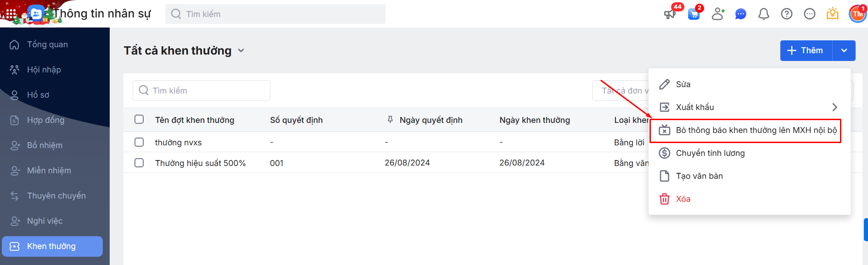This screenshot has height=265, width=868.
Task: Click the export icon beside Xuất khẩu
Action: coord(664,107)
